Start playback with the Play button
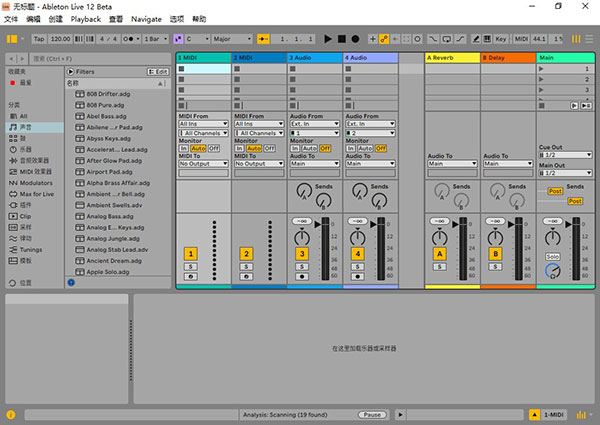The height and width of the screenshot is (425, 600). click(328, 39)
